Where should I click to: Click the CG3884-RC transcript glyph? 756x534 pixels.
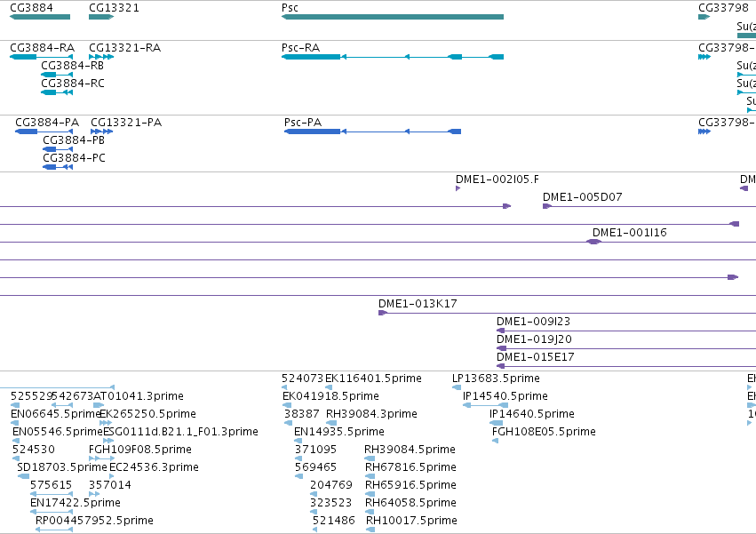57,92
